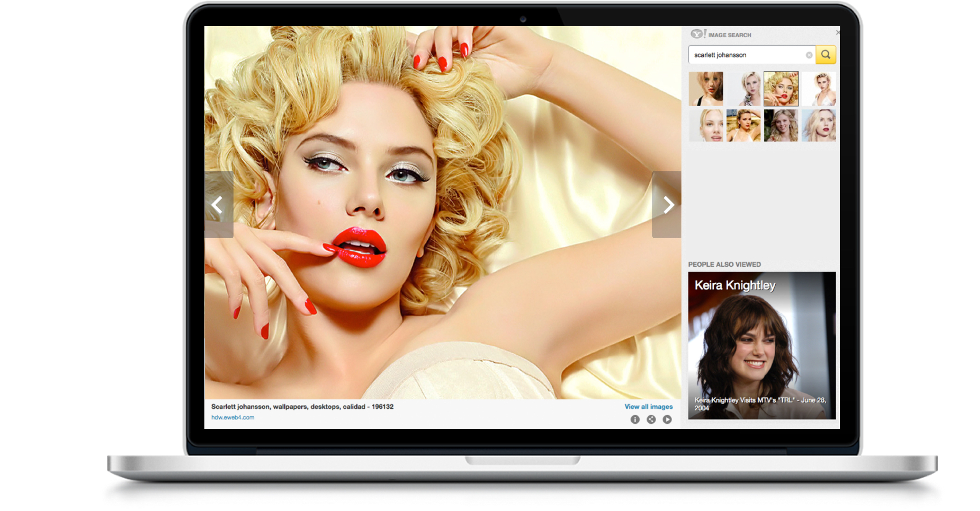Open the Keira Knightley 'People Also Viewed' card
Viewport: 980px width, 511px height.
point(761,346)
